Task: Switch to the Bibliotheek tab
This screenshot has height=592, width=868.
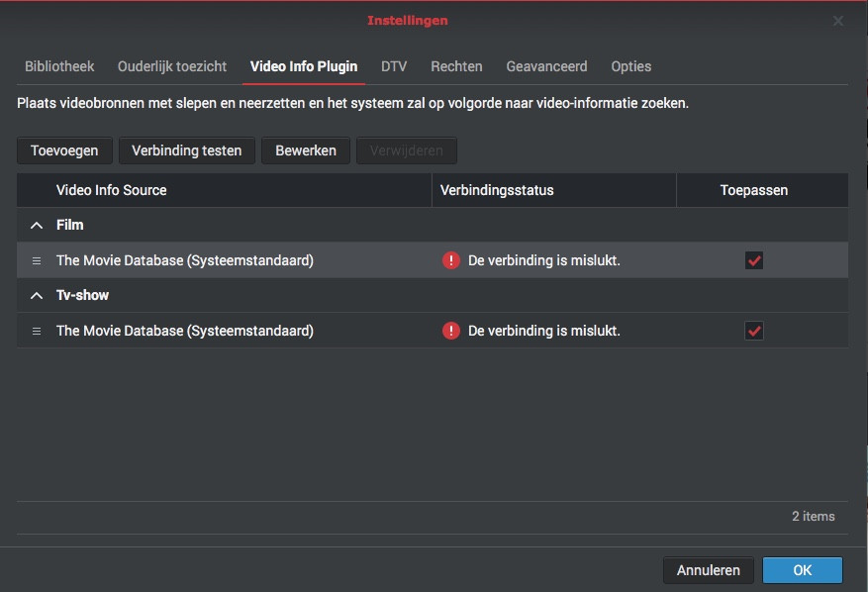Action: (59, 66)
